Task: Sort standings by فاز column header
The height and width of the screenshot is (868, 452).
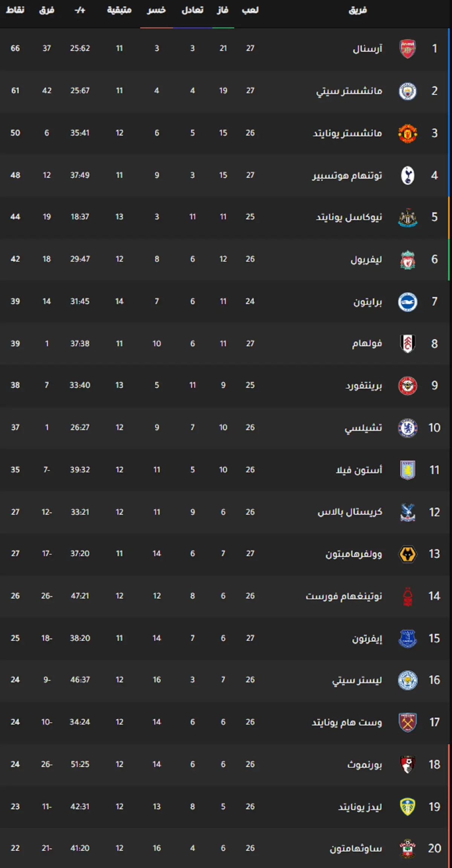Action: tap(223, 10)
